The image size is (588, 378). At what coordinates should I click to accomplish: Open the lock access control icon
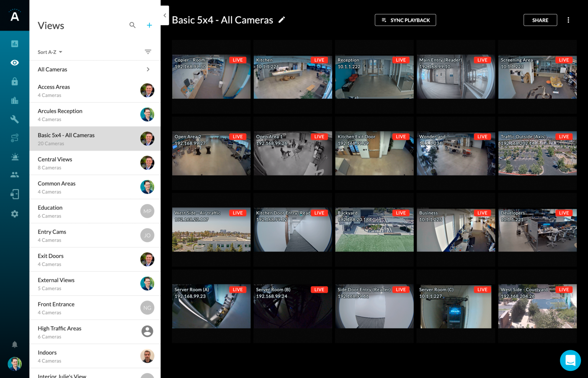click(15, 81)
